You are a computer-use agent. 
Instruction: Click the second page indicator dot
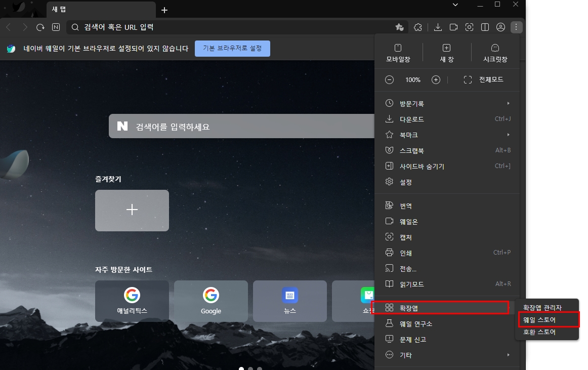coord(250,368)
